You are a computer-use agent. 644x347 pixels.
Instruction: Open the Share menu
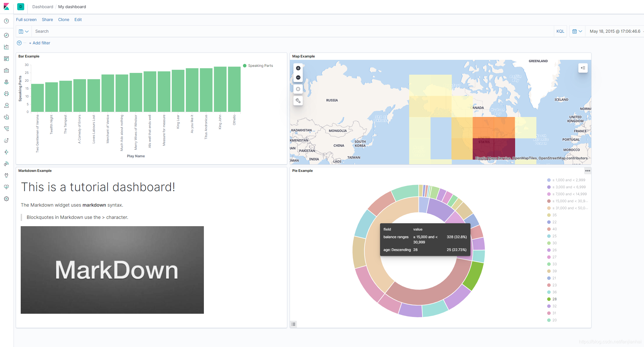(47, 20)
